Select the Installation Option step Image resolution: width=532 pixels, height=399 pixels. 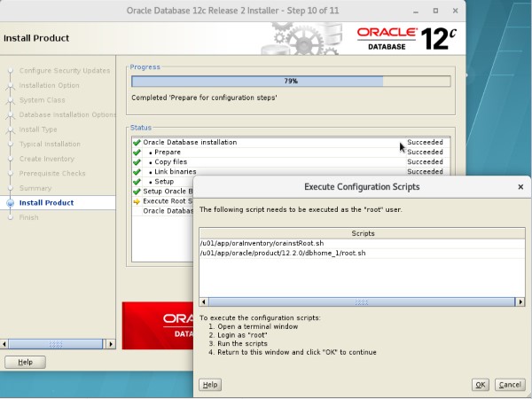(49, 85)
